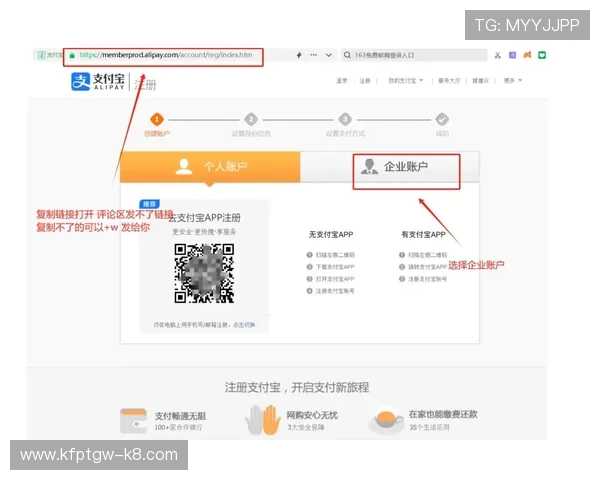Click the 注册支付宝，开启支付新旅程 heading
The width and height of the screenshot is (600, 480).
click(297, 387)
